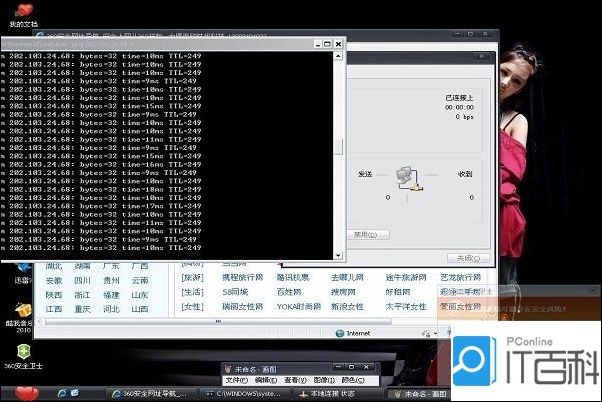
Task: Switch to 360安全网址导航 taskbar button
Action: point(150,394)
